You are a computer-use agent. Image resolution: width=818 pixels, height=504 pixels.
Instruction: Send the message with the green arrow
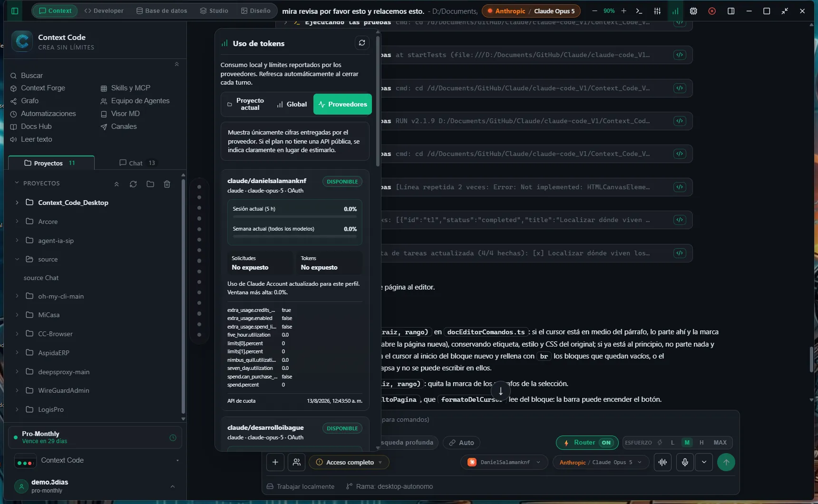(726, 462)
